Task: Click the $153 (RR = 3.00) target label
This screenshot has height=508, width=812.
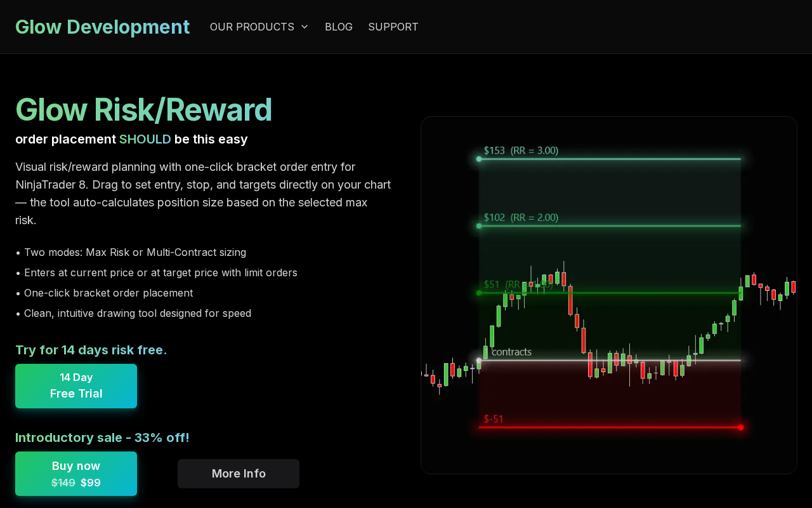Action: (x=521, y=150)
